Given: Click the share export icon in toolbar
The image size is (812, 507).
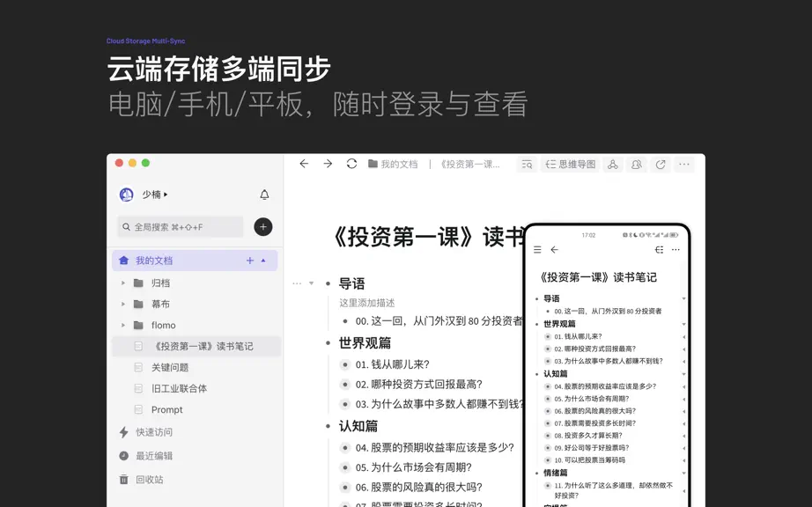Looking at the screenshot, I should click(661, 165).
